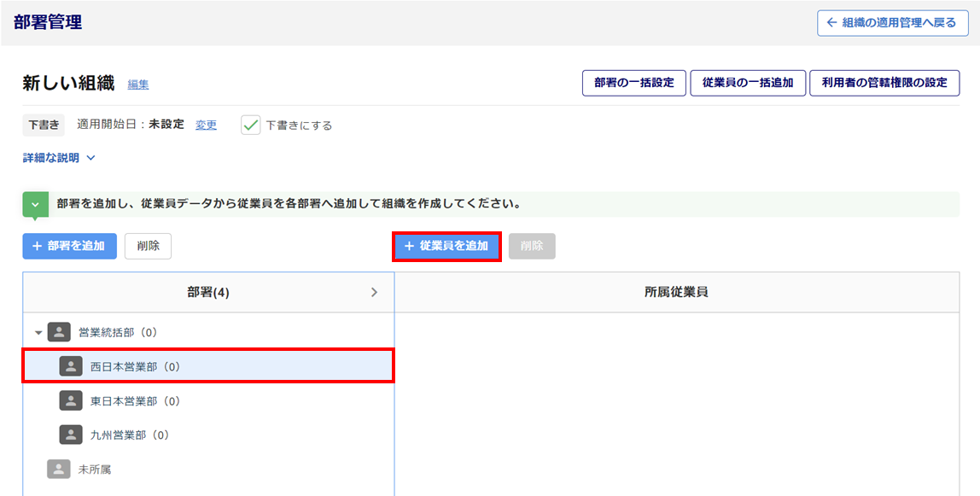This screenshot has height=496, width=980.
Task: Collapse the 営業統括部 tree node
Action: point(38,332)
